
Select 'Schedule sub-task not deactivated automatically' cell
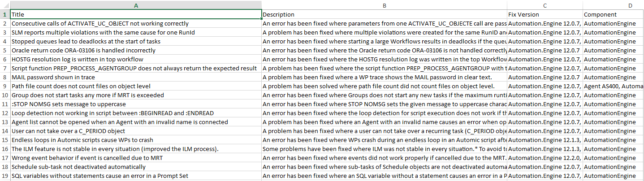coord(136,167)
